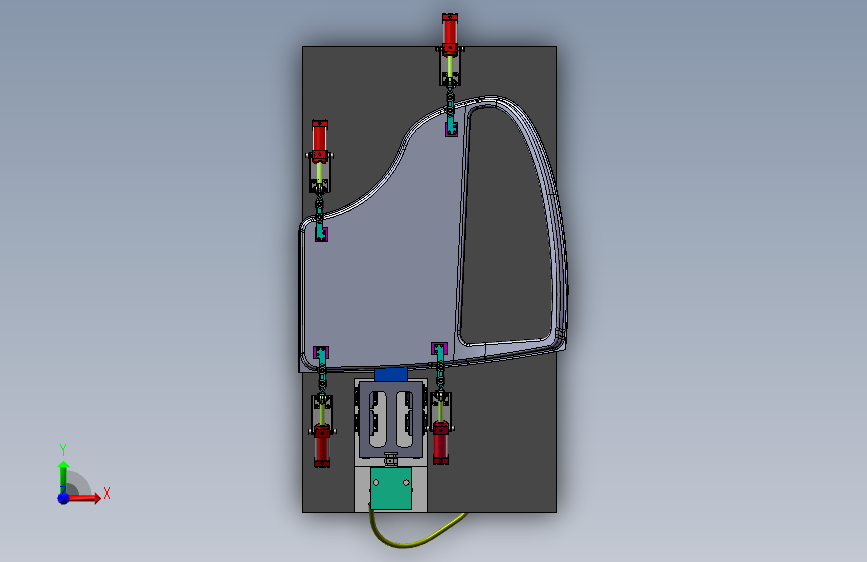Select the left slot in the central gray block
This screenshot has height=562, width=867.
coord(378,419)
